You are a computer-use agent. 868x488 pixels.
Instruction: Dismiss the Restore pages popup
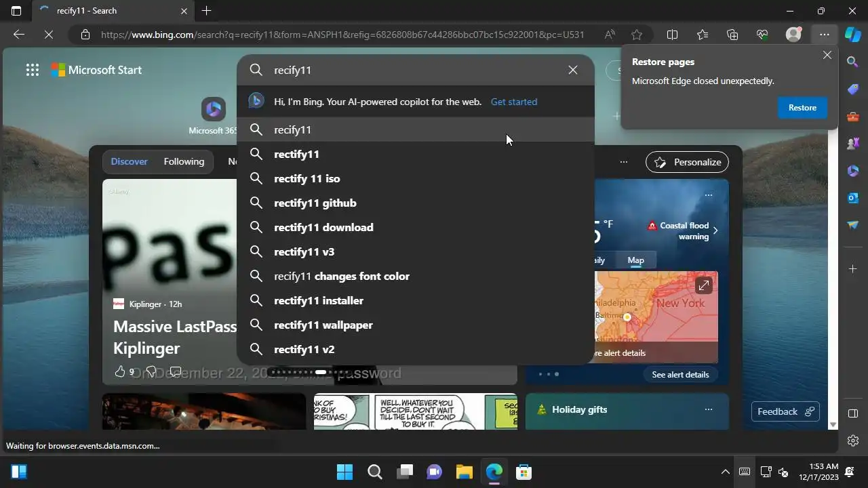click(x=827, y=55)
